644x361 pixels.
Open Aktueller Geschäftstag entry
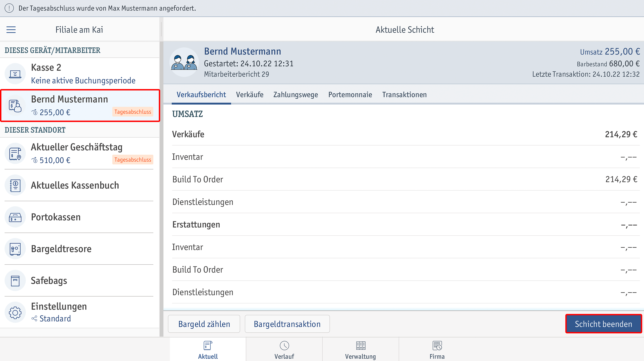pos(80,153)
